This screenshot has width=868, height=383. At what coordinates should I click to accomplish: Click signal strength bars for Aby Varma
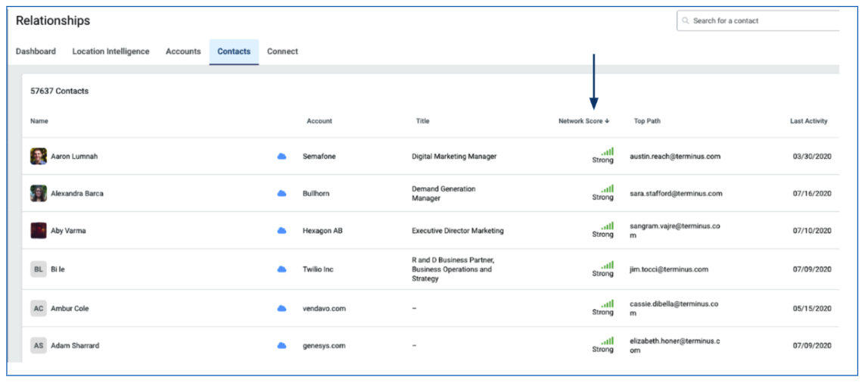click(x=607, y=226)
